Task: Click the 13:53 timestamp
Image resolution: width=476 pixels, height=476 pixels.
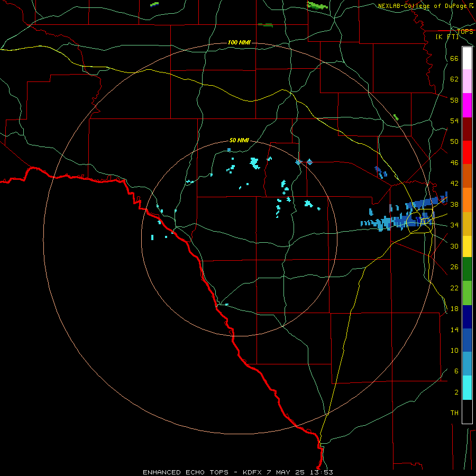Action: click(322, 472)
